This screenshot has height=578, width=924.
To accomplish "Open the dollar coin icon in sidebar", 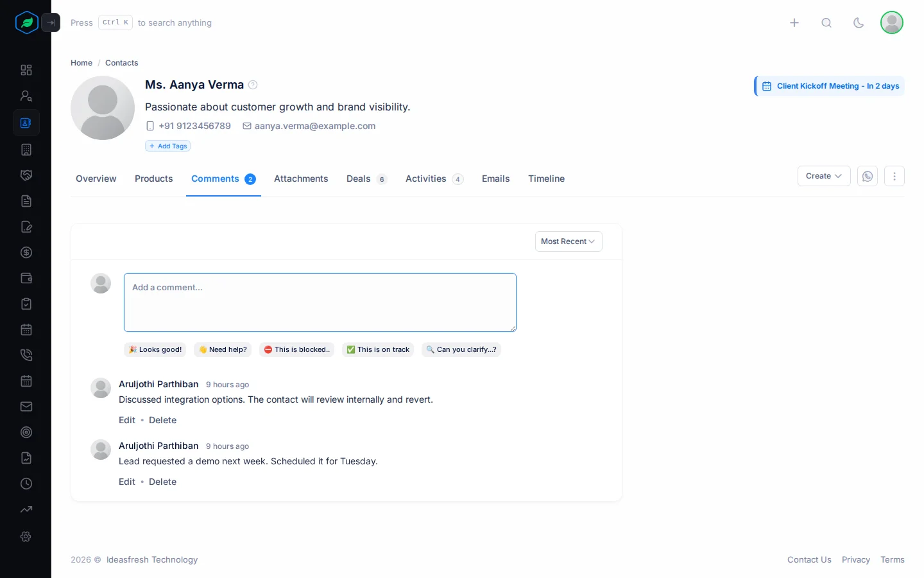I will point(26,252).
